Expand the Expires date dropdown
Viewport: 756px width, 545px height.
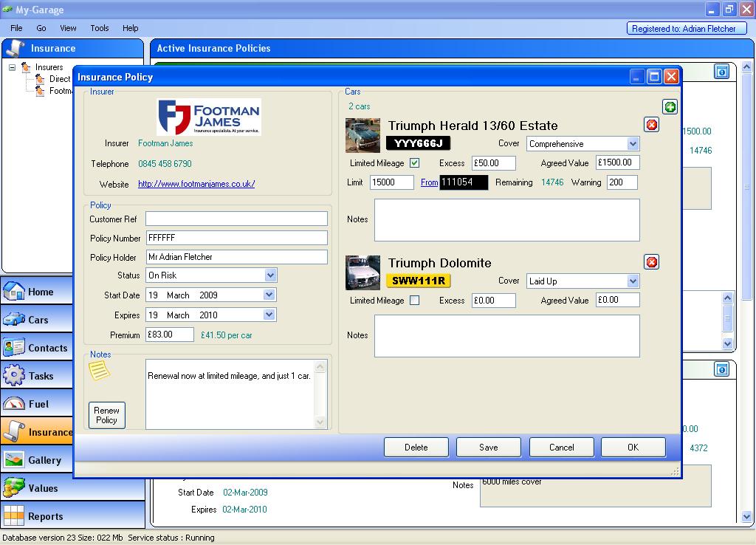click(x=270, y=315)
